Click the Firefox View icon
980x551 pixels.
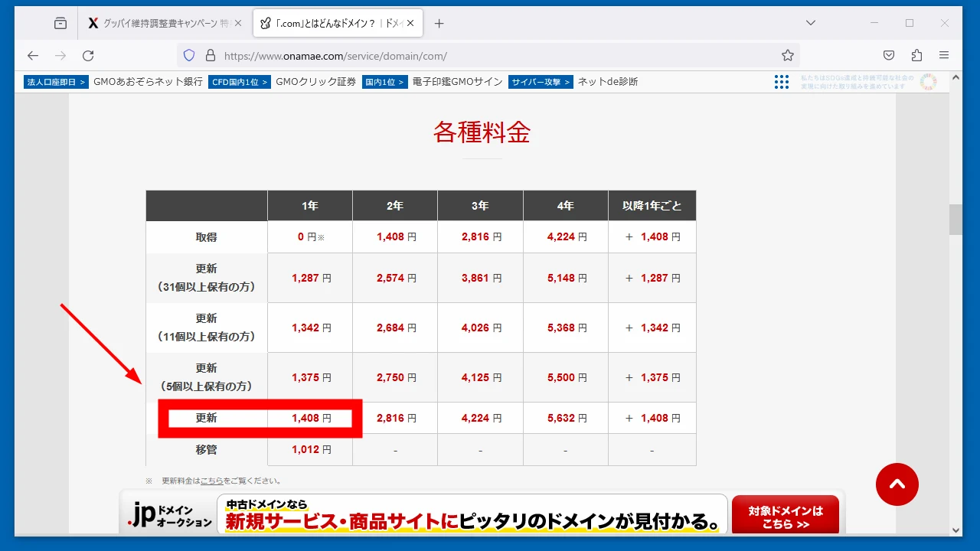[x=60, y=24]
